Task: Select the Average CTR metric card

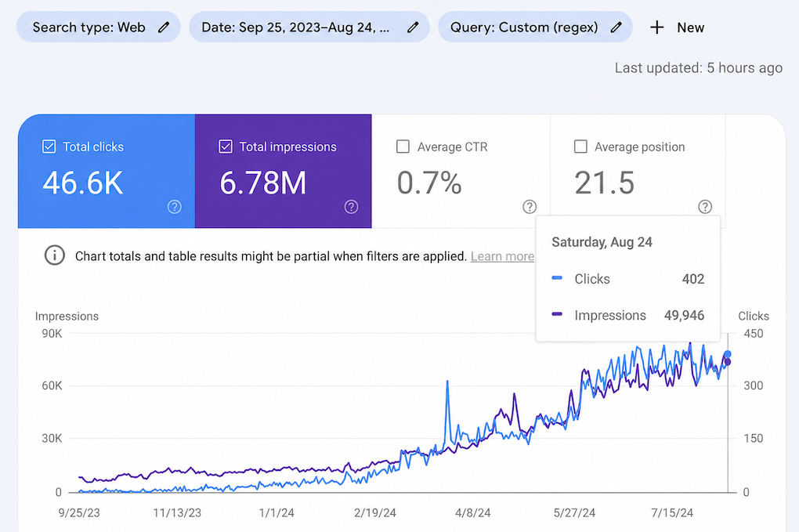Action: (x=461, y=172)
